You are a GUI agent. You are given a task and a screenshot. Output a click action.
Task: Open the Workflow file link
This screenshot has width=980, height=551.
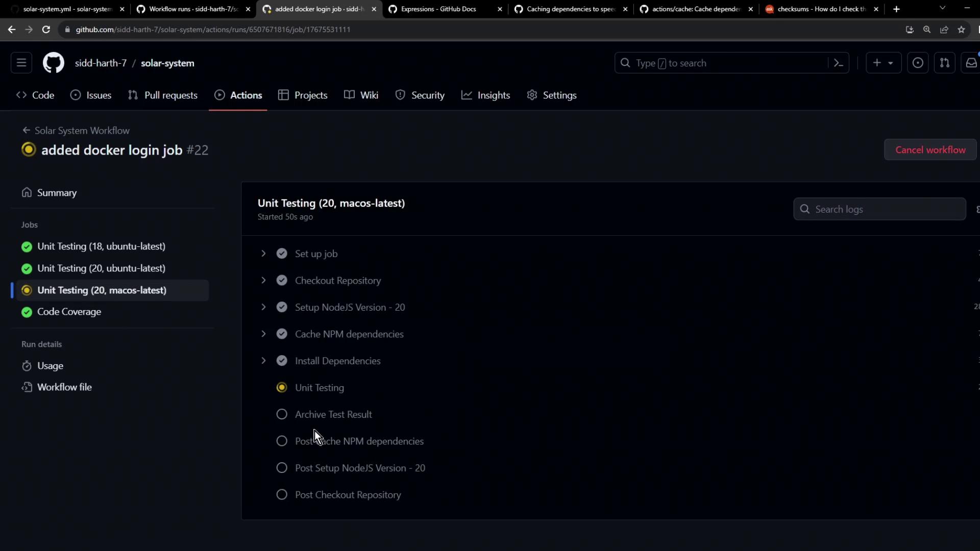coord(64,387)
